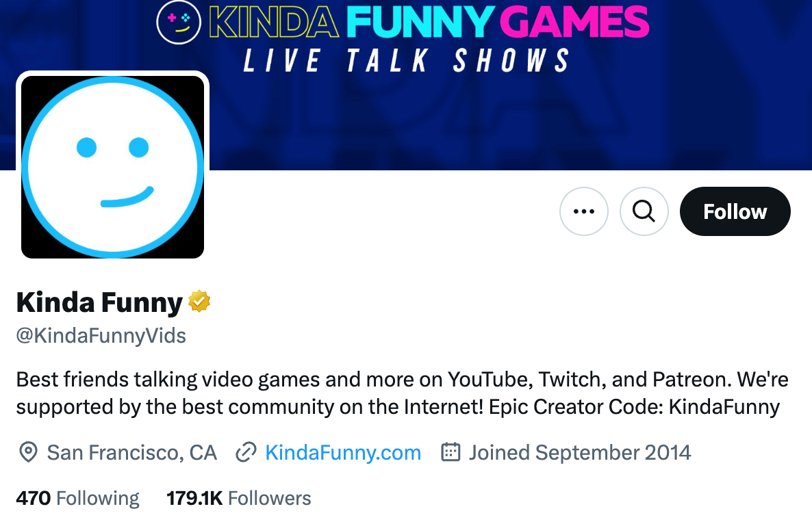Click the search icon

(644, 211)
